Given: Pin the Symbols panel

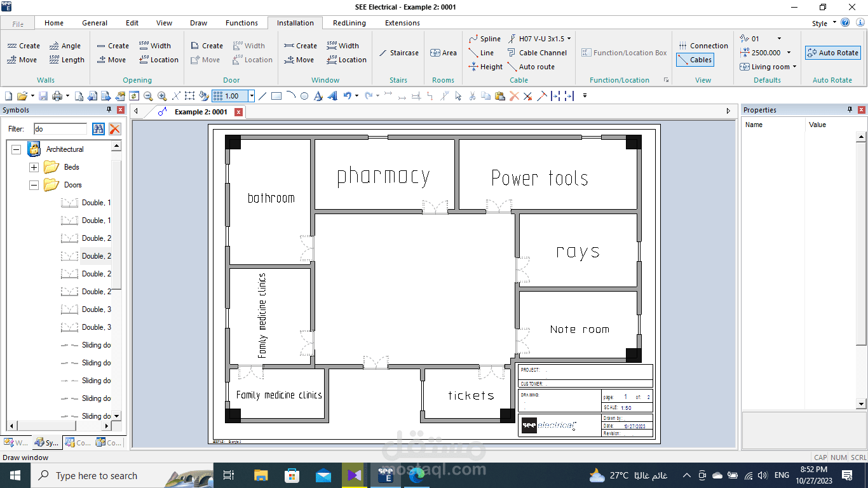Looking at the screenshot, I should click(x=109, y=110).
